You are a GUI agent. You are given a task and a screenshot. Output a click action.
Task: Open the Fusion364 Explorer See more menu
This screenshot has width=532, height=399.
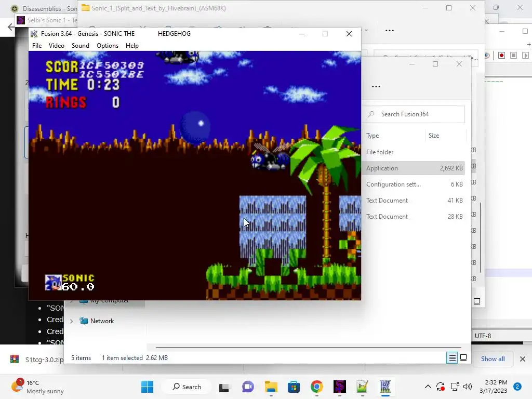click(x=376, y=87)
